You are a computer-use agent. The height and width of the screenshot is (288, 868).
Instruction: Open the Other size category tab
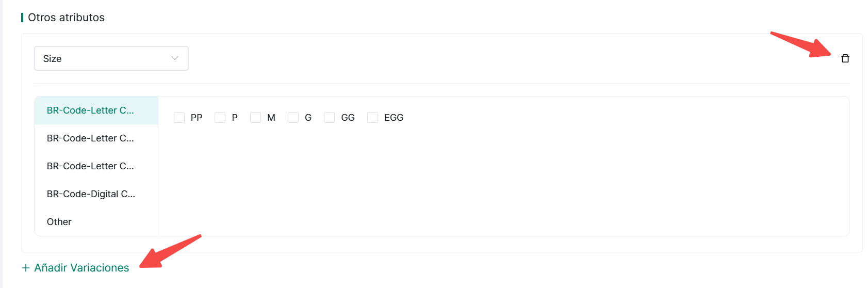59,222
